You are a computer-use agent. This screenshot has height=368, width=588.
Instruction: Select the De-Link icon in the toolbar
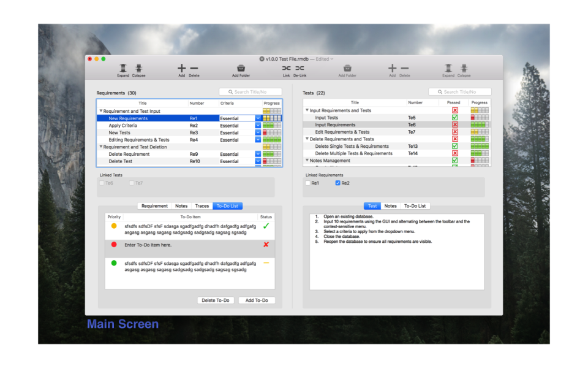pos(300,69)
